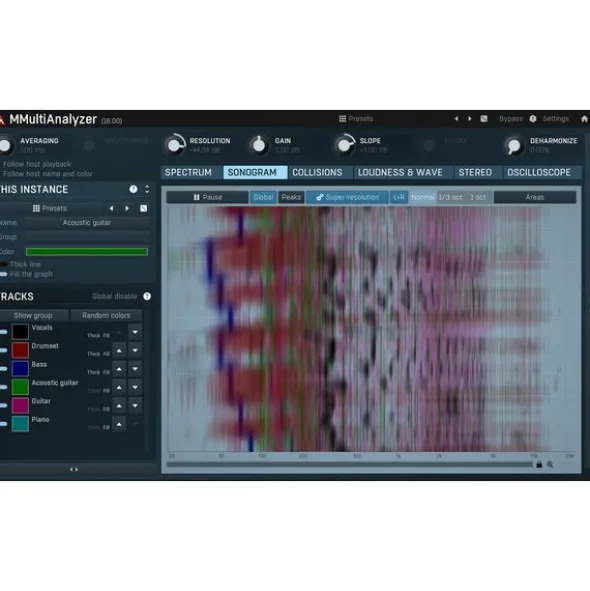
Task: Move Drumset track down
Action: click(135, 351)
